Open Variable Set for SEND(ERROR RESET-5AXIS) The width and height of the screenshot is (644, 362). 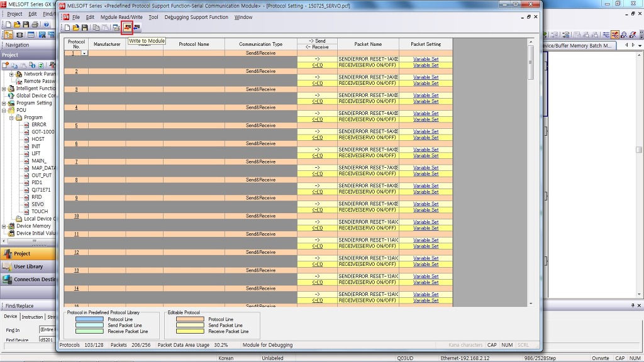coord(426,131)
